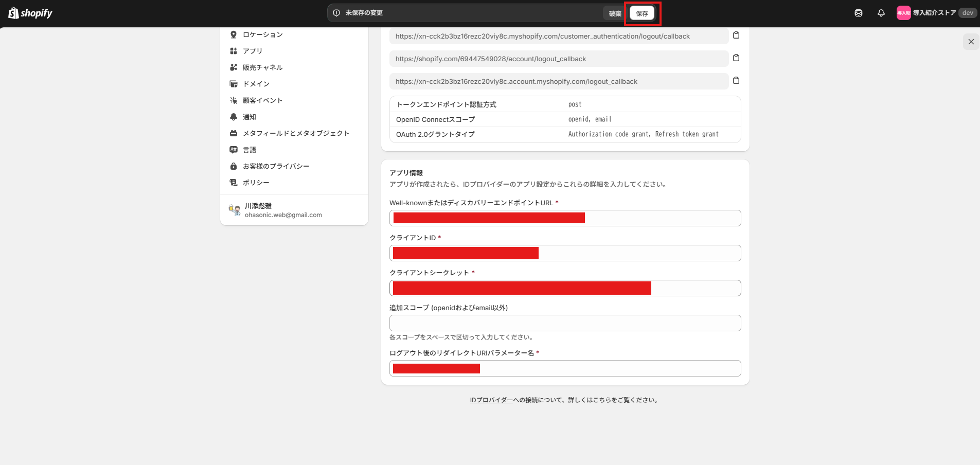The height and width of the screenshot is (465, 980).
Task: Copy the shopify.com account logout_callback URL
Action: click(736, 58)
